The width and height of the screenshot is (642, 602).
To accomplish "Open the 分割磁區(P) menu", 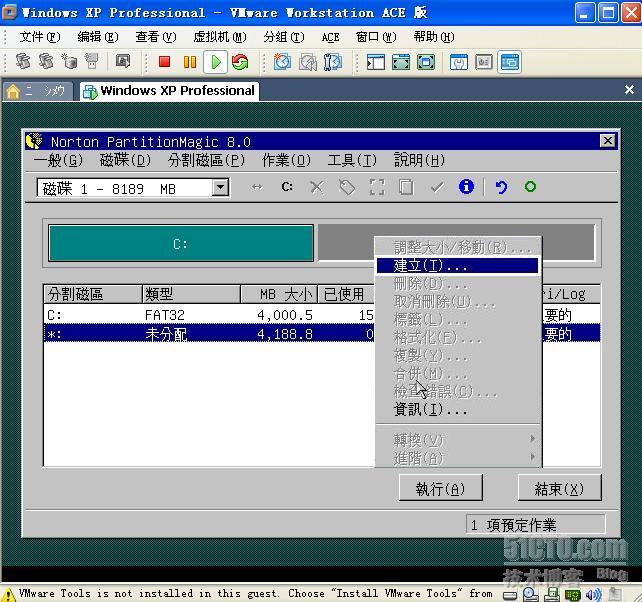I will [x=206, y=160].
